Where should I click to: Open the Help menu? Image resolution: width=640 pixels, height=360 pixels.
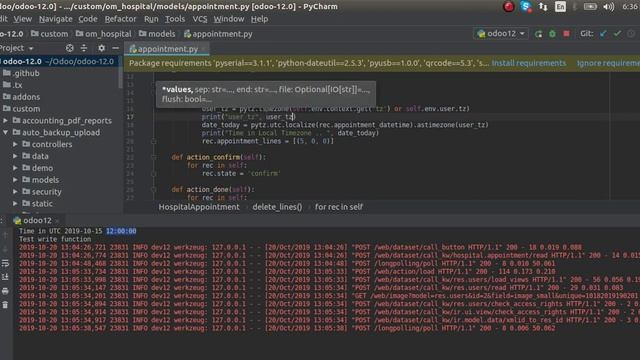coord(260,19)
